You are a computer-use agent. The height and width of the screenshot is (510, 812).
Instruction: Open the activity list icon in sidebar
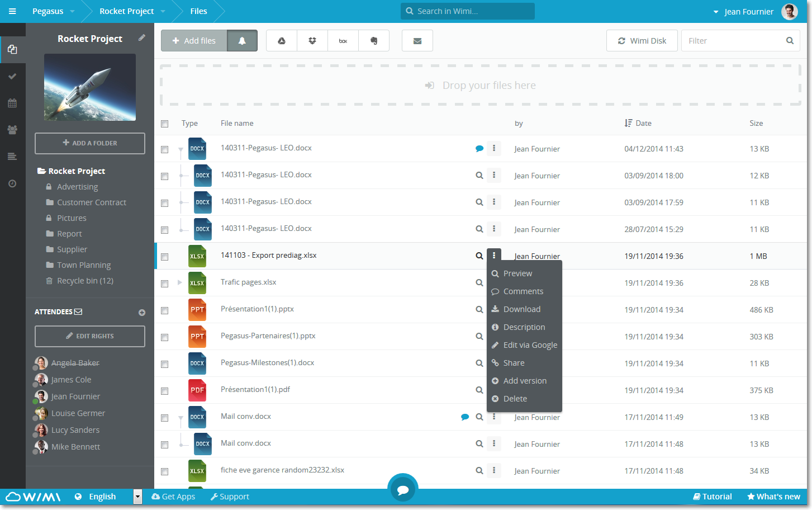pos(12,157)
